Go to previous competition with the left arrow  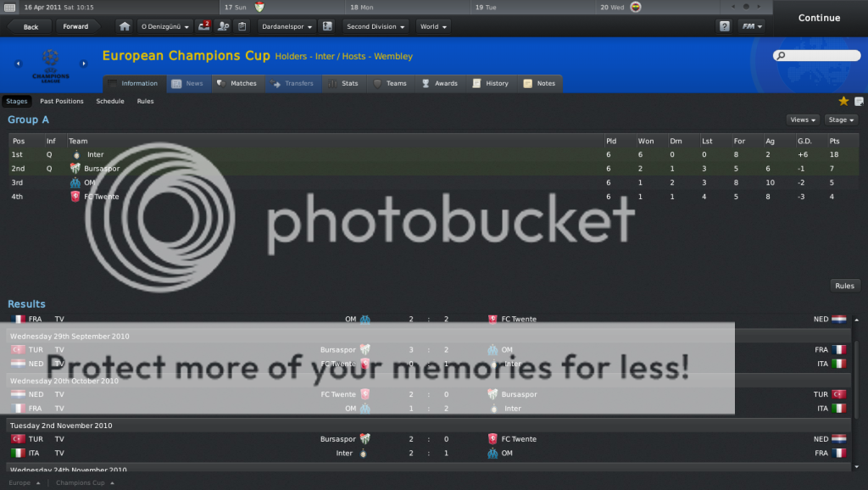19,64
